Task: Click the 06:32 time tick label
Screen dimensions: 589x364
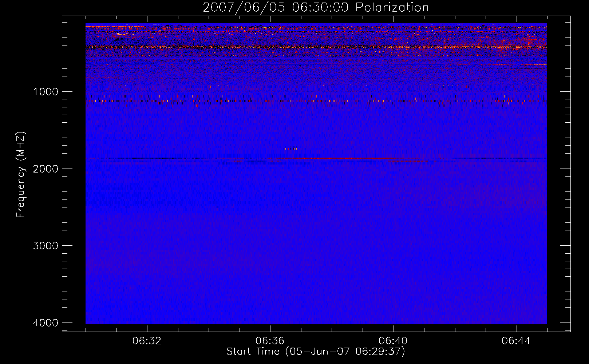Action: click(x=147, y=341)
